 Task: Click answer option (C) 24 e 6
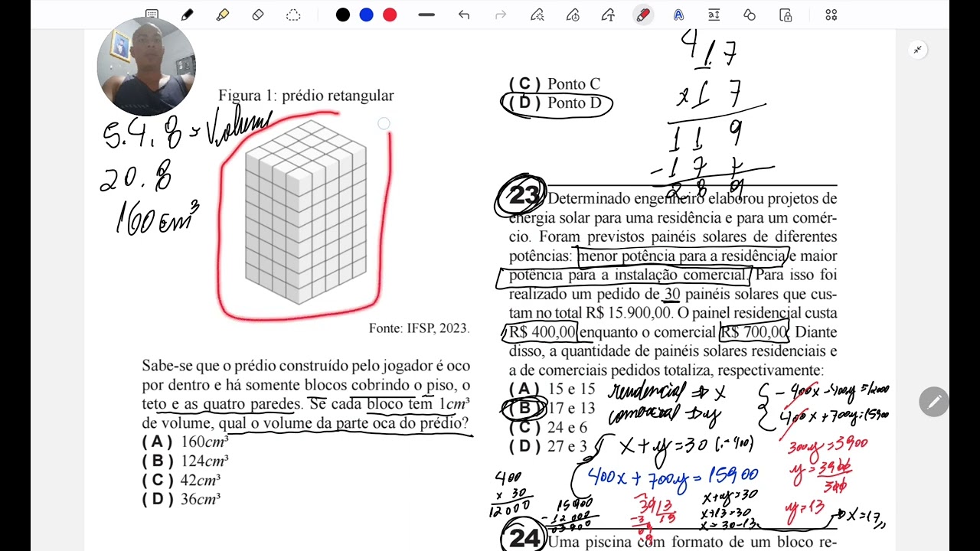click(x=548, y=427)
